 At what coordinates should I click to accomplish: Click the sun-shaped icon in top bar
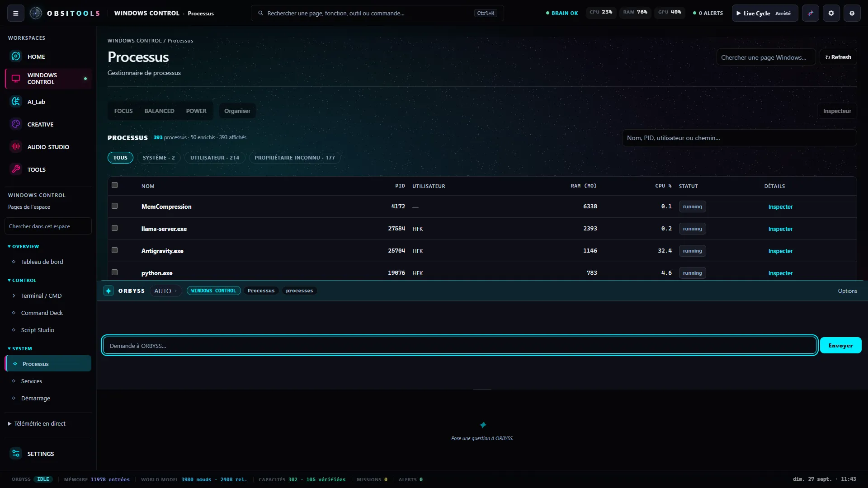[x=831, y=13]
